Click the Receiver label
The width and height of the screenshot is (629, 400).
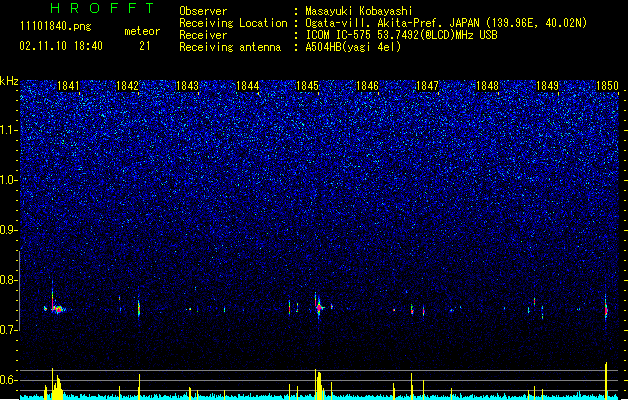tap(203, 35)
